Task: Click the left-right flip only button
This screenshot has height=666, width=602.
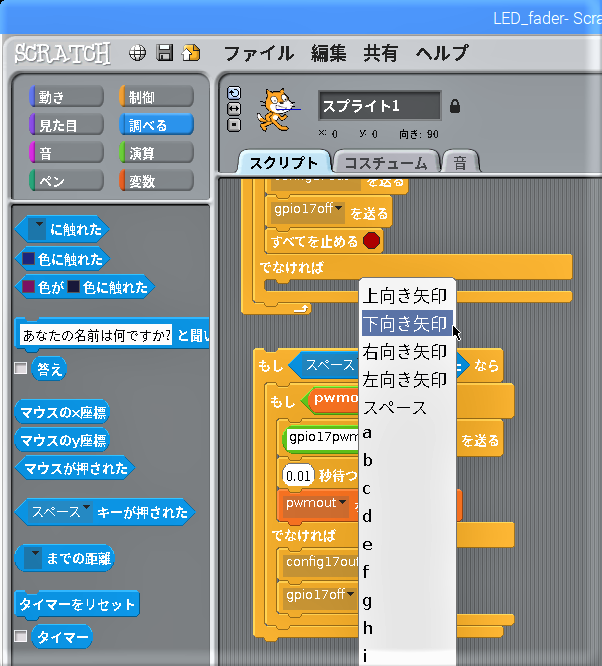Action: [234, 109]
